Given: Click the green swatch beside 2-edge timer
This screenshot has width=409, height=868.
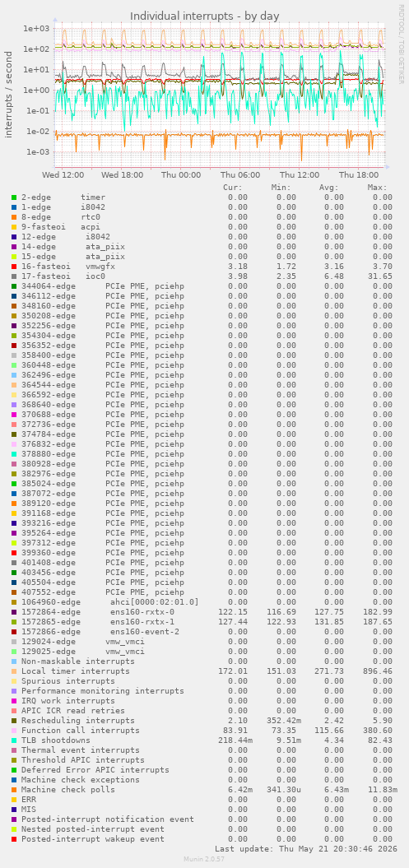Looking at the screenshot, I should pyautogui.click(x=14, y=197).
